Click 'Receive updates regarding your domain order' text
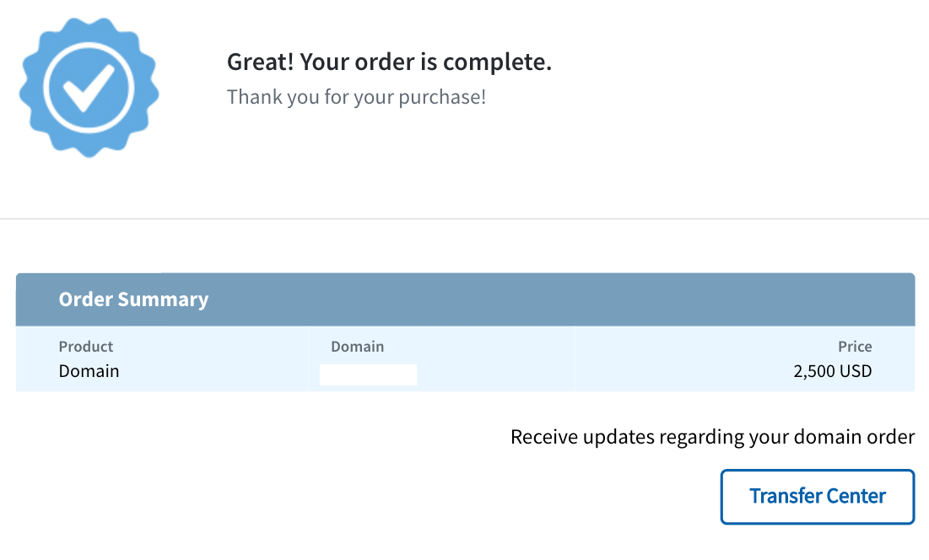This screenshot has height=560, width=929. coord(712,437)
